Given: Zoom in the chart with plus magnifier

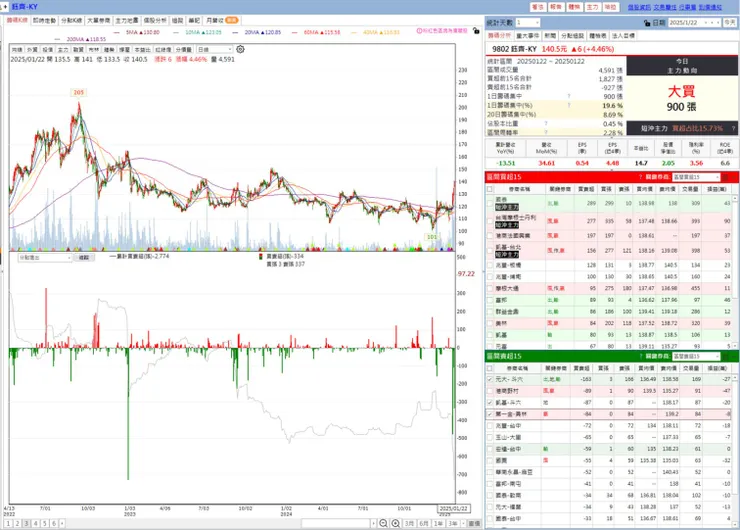Looking at the screenshot, I should [x=395, y=523].
